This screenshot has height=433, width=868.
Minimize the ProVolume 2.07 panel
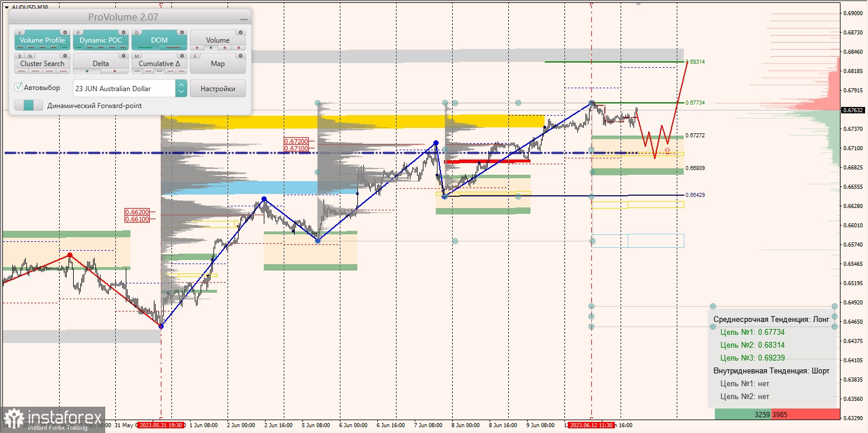243,19
